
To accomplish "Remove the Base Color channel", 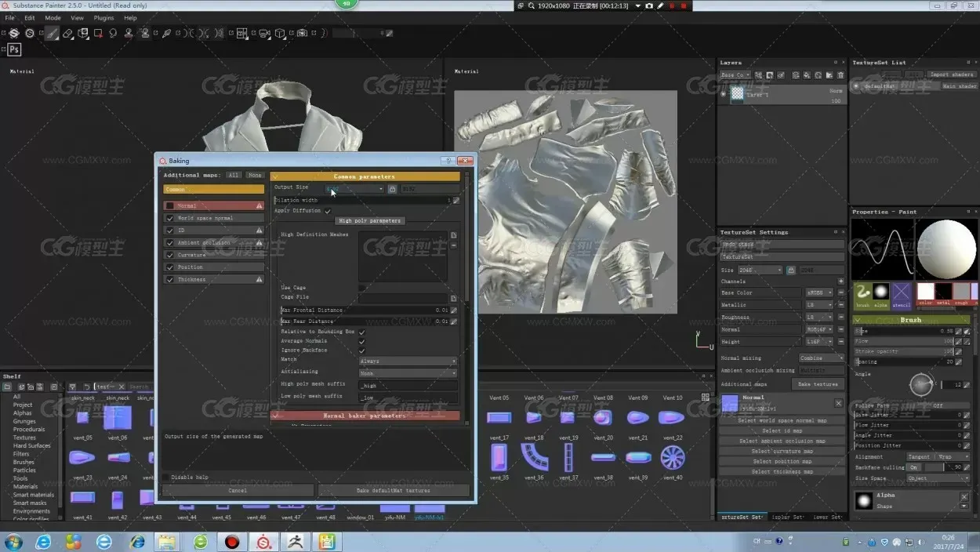I will tap(840, 292).
